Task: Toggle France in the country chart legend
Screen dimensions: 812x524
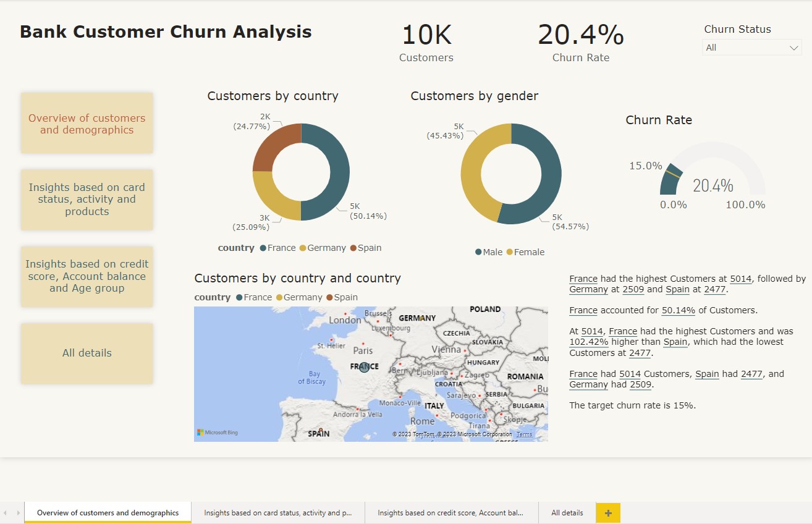Action: pos(278,247)
